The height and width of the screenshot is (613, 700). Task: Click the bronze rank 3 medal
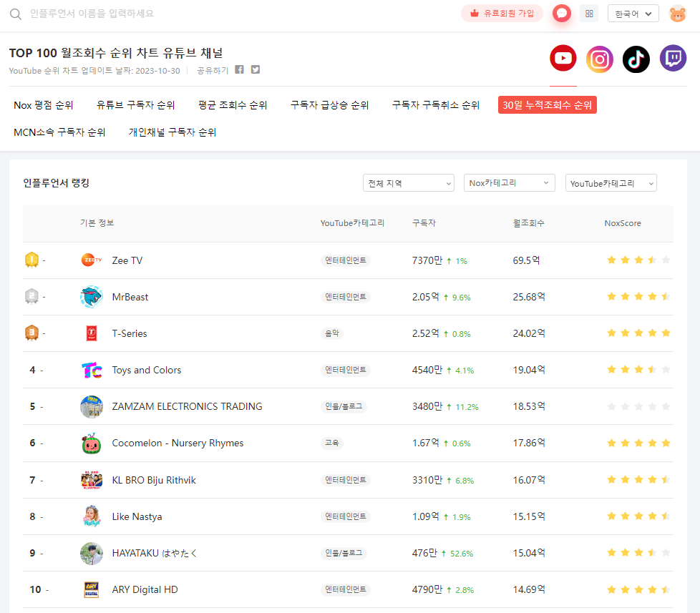pyautogui.click(x=31, y=333)
